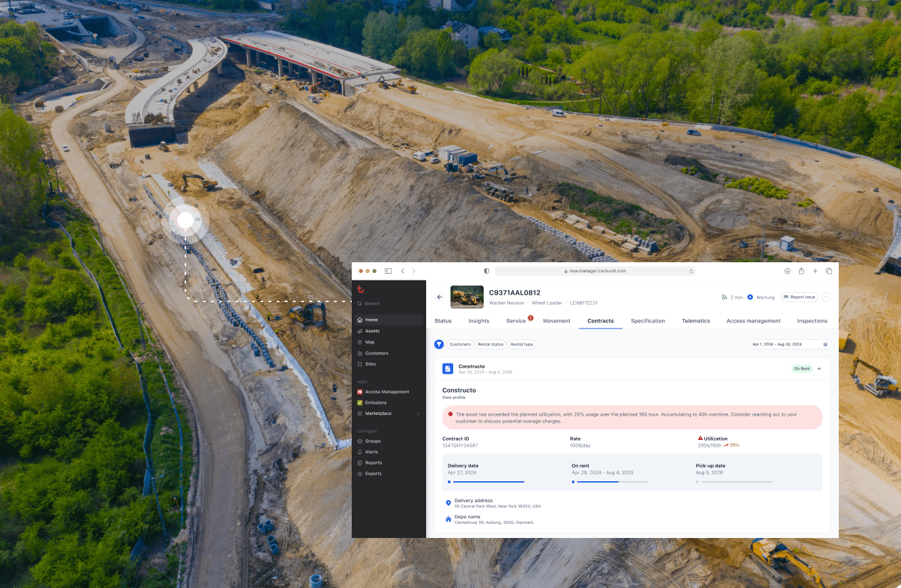Open Access Management app icon

[x=360, y=392]
